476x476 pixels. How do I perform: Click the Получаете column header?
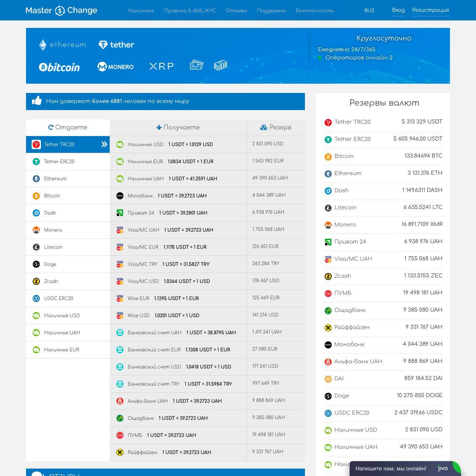[178, 127]
